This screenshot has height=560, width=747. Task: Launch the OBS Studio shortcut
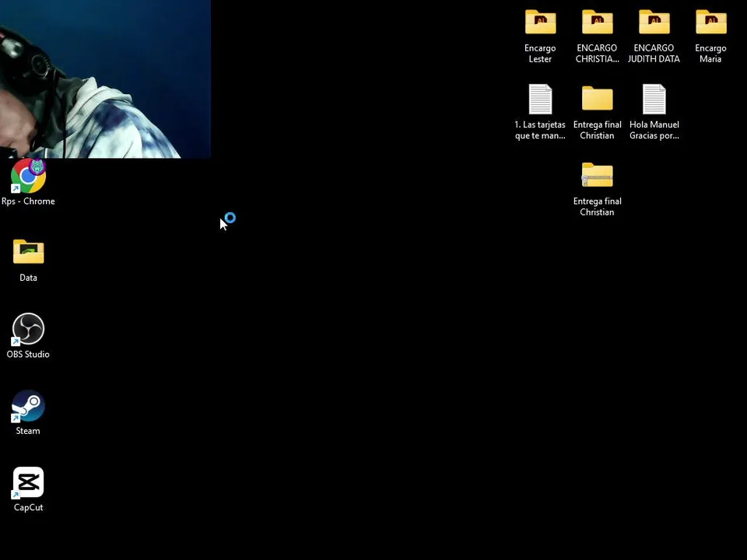pos(28,329)
